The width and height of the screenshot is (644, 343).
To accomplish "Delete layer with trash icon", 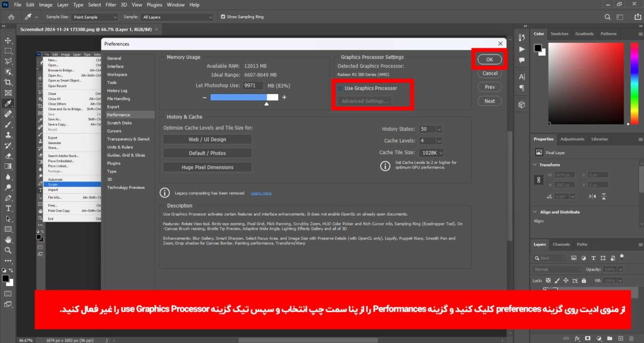I will 632,339.
